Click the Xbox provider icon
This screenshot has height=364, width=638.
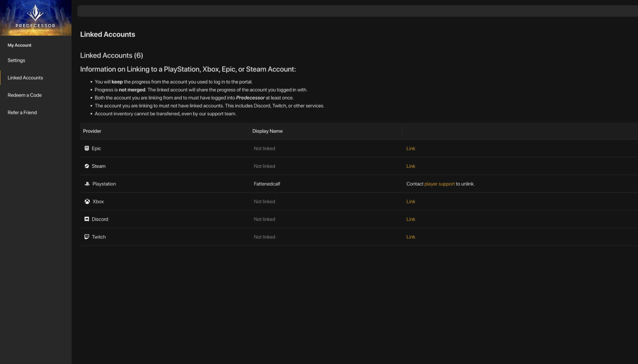click(87, 201)
